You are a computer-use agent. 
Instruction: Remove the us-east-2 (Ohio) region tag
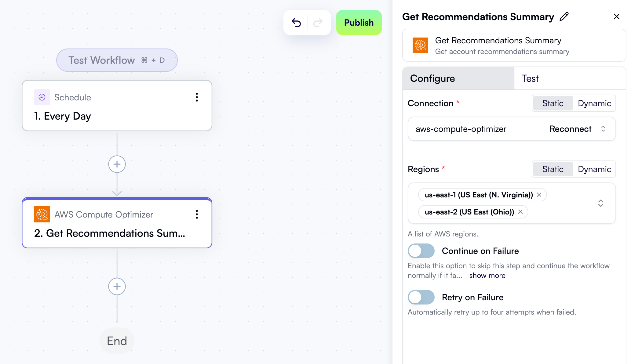click(x=521, y=212)
